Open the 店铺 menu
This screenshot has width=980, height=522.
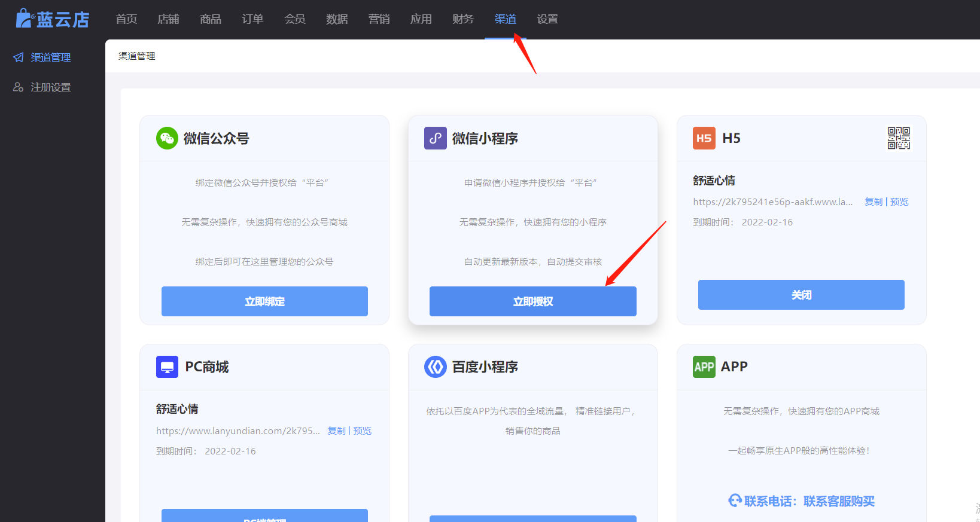(x=168, y=19)
